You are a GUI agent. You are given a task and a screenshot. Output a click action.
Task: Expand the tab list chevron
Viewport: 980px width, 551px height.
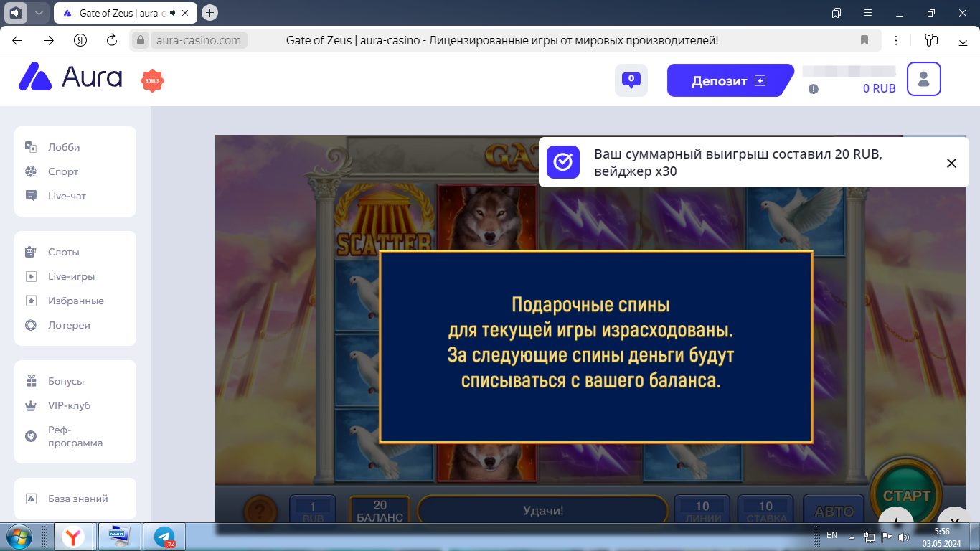click(x=39, y=13)
